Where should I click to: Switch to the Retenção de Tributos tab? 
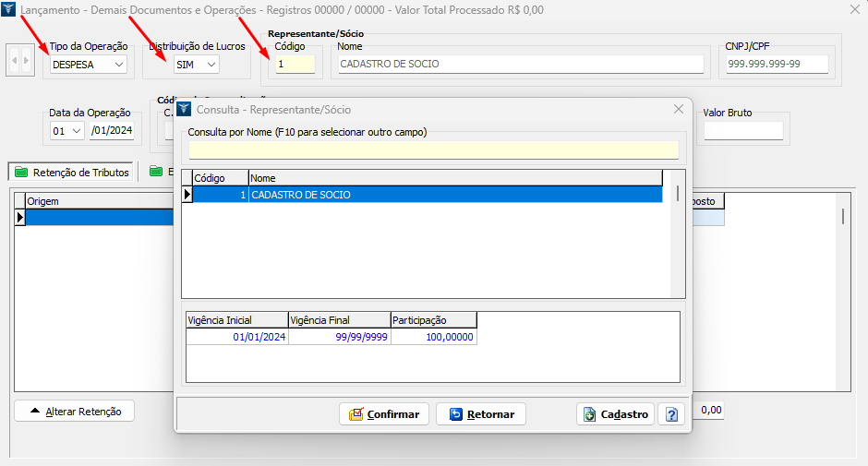(x=72, y=172)
